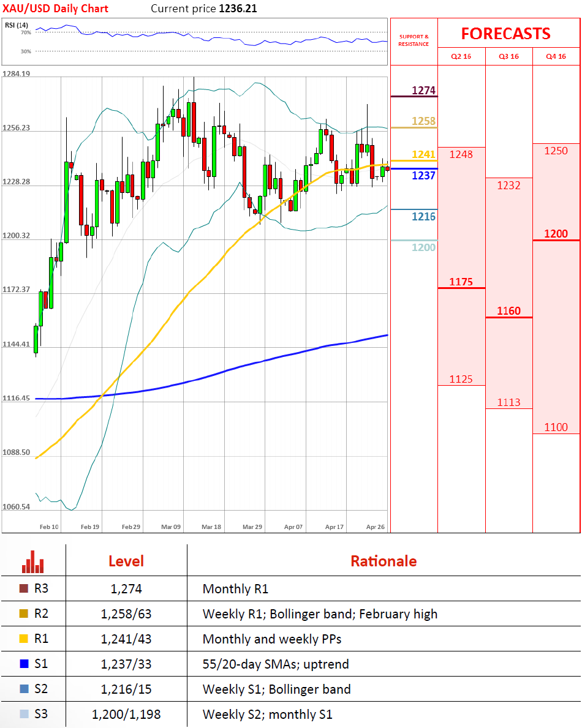The height and width of the screenshot is (728, 582).
Task: Click the 1,216/15 level cell
Action: (x=126, y=689)
